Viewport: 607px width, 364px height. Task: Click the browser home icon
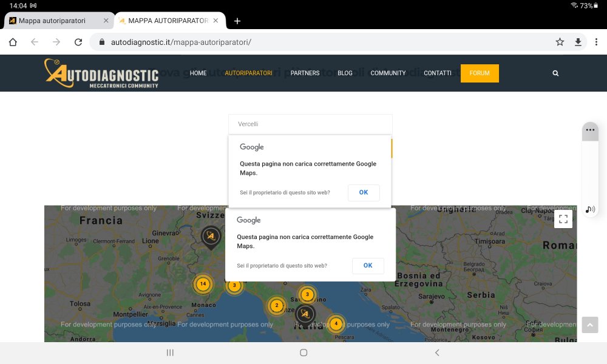tap(13, 42)
